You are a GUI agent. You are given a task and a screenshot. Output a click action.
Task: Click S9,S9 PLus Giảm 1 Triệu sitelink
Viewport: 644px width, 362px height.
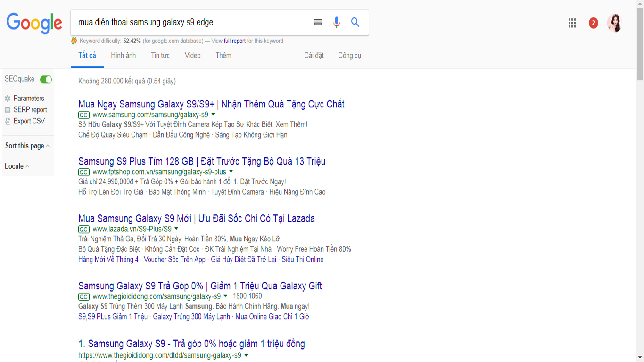click(x=113, y=317)
